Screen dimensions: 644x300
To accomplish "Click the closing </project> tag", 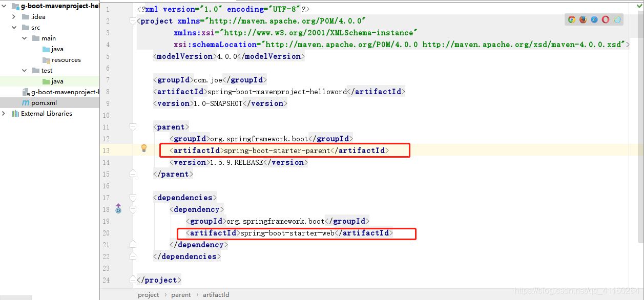I will pyautogui.click(x=159, y=280).
